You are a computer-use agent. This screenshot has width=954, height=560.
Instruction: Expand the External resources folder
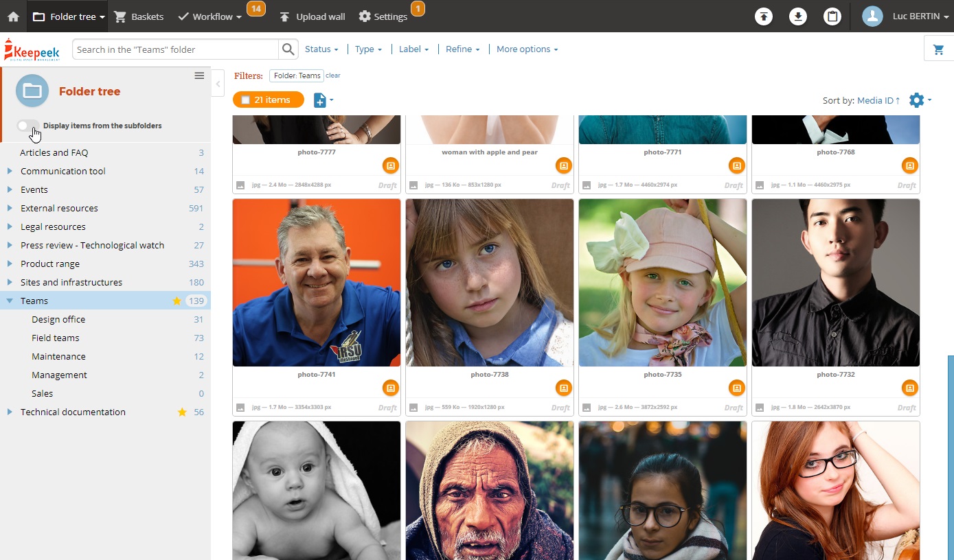coord(10,208)
